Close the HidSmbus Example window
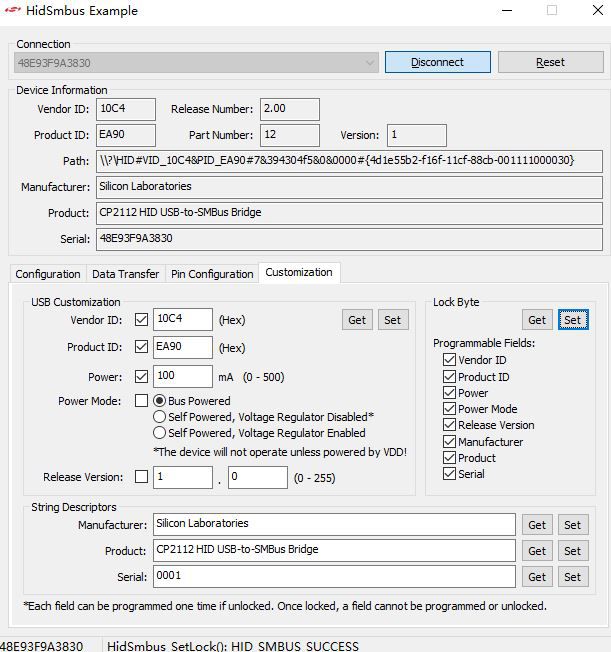The image size is (611, 652). (598, 10)
